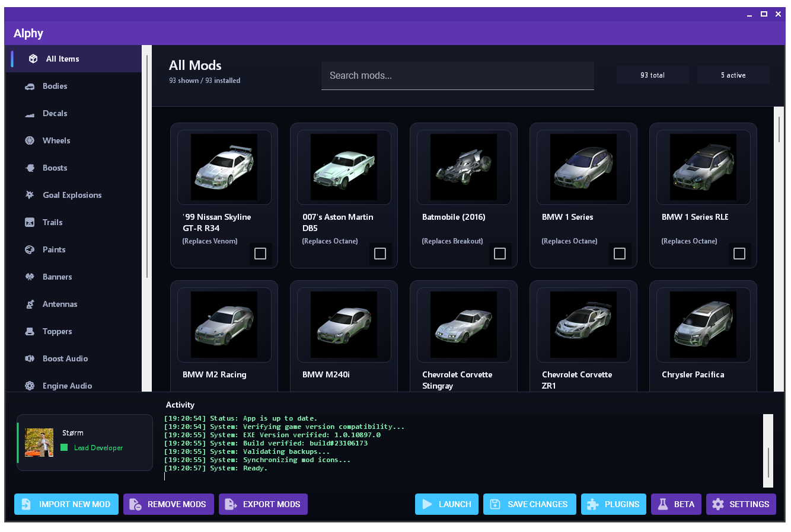
Task: Click the Remove Mods file icon
Action: coord(135,504)
